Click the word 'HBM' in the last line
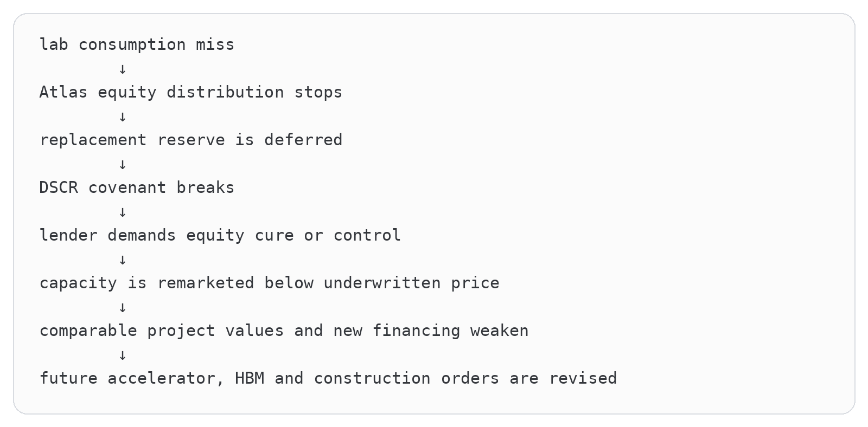Screen dimensions: 868x427 point(250,378)
